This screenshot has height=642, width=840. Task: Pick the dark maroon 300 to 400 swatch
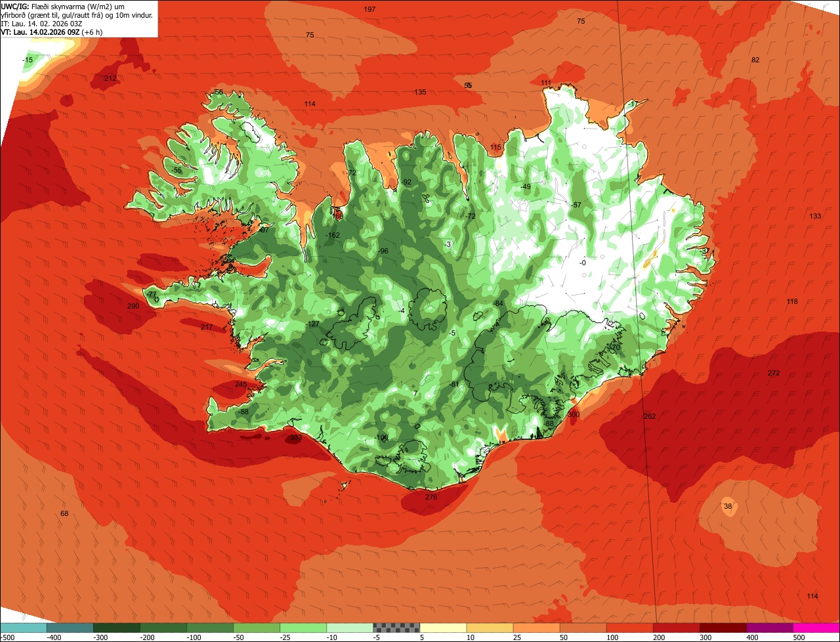[x=723, y=628]
